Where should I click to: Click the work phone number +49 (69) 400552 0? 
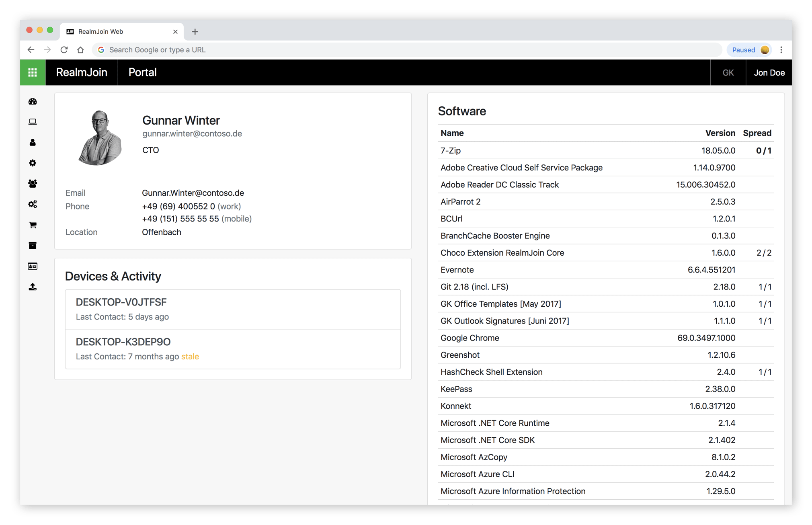[178, 206]
